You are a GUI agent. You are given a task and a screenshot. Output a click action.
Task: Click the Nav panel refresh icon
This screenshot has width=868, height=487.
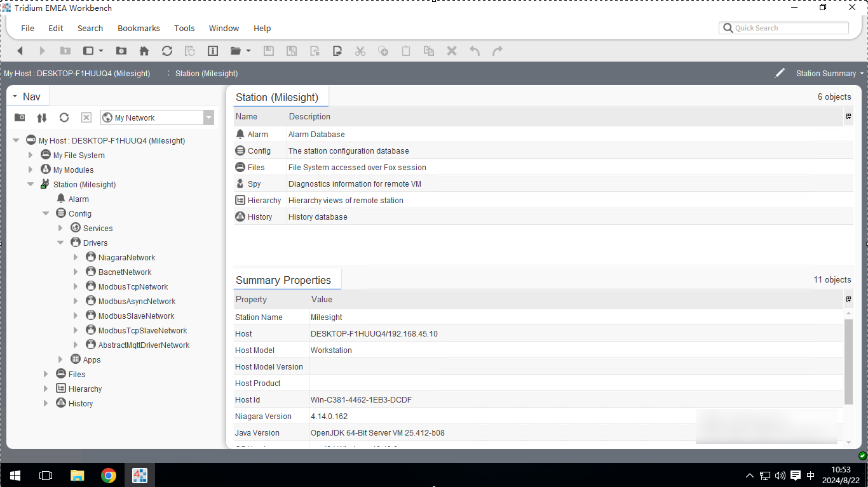[x=64, y=117]
